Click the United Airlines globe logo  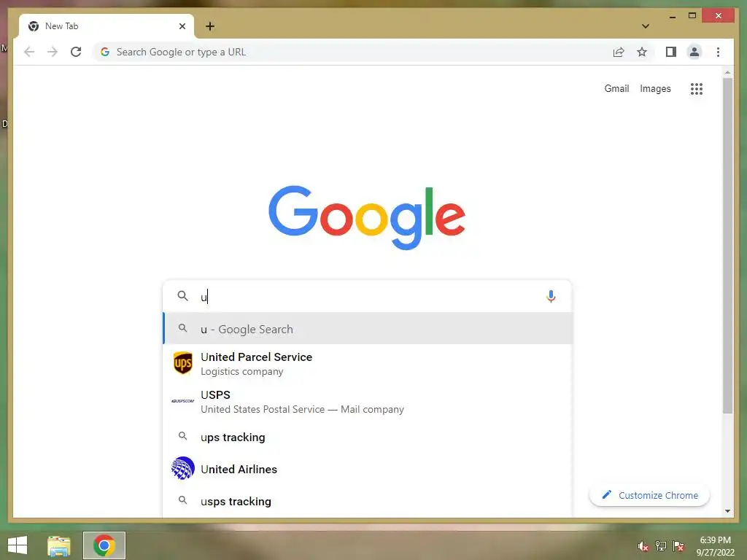tap(183, 468)
